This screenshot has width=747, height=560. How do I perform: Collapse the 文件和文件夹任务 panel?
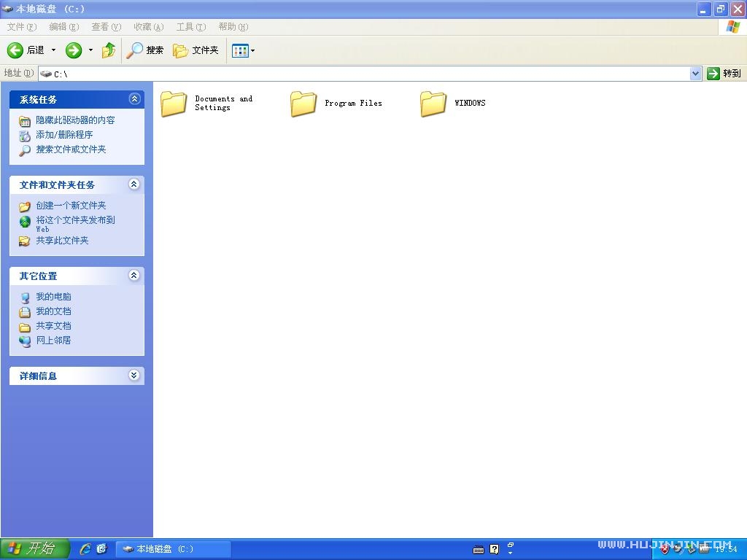133,184
